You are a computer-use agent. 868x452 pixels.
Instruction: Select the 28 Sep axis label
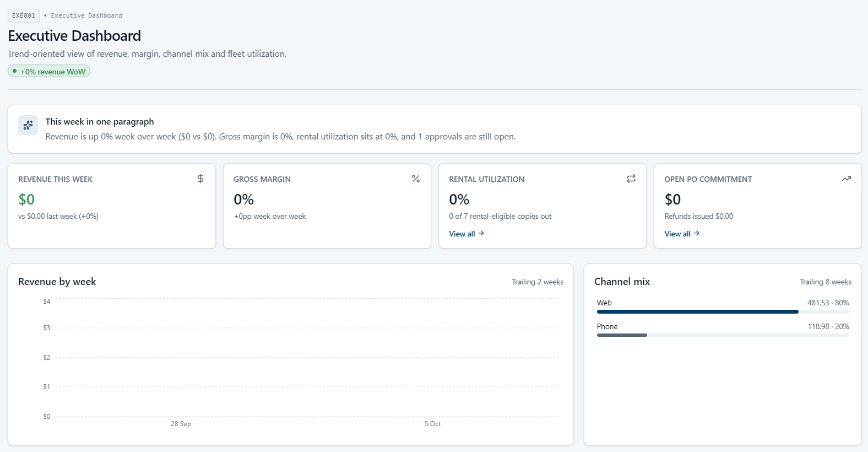point(181,424)
